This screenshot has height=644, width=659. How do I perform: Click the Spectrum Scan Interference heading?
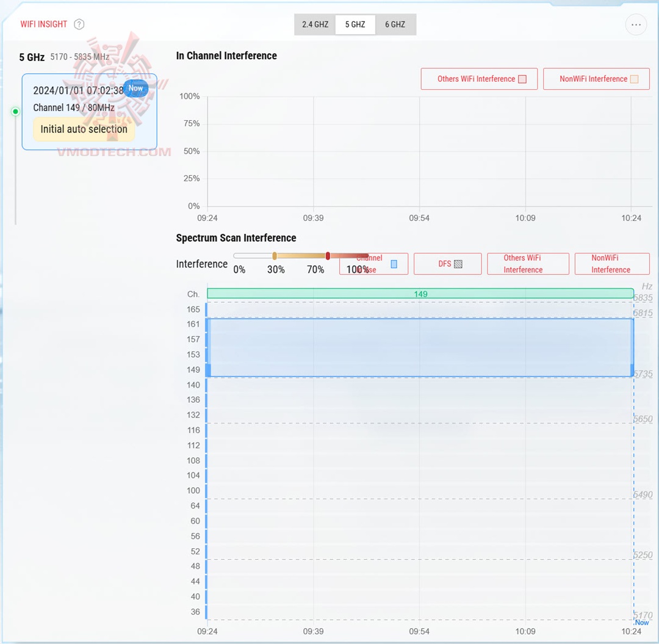click(236, 238)
